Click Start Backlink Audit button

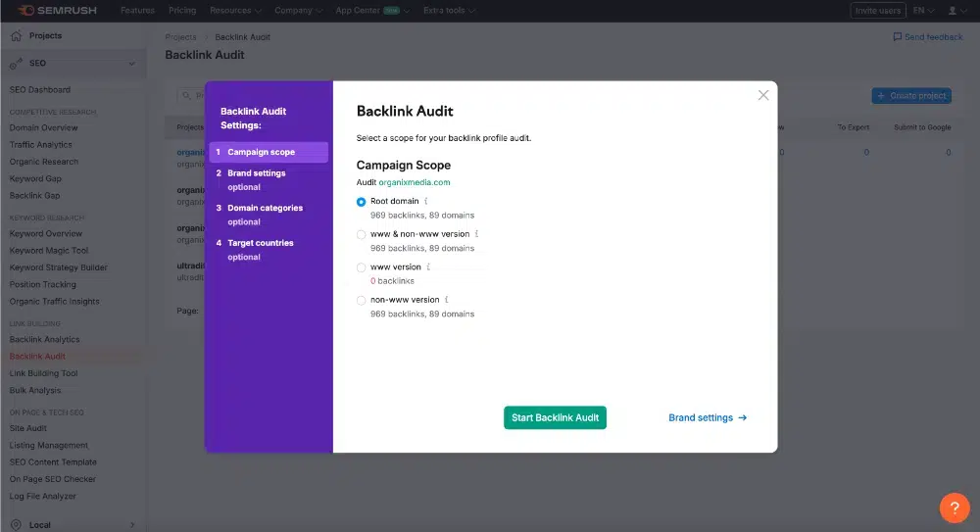[555, 417]
